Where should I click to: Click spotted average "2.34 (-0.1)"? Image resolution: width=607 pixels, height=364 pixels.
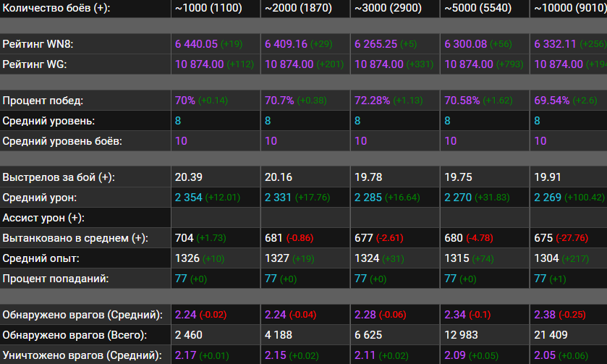coord(467,315)
